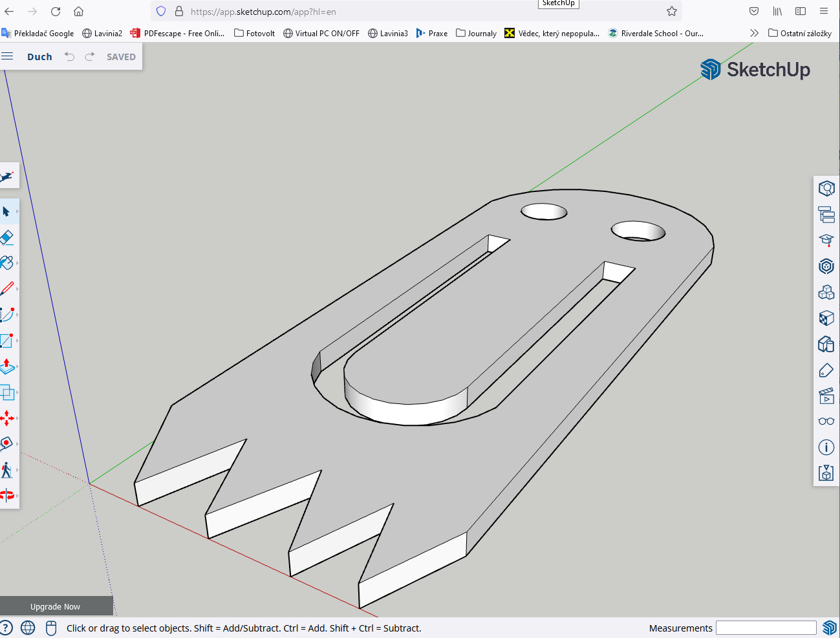
Task: Open the Components panel
Action: click(x=826, y=292)
